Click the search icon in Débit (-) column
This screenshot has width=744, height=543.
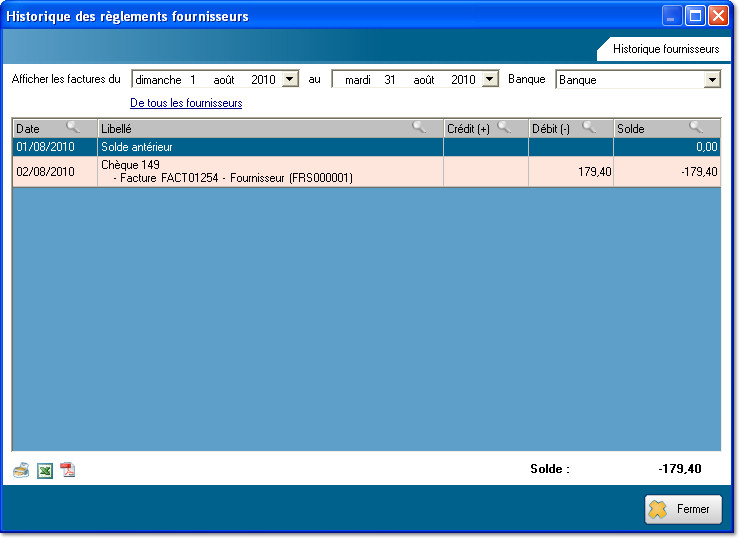589,127
